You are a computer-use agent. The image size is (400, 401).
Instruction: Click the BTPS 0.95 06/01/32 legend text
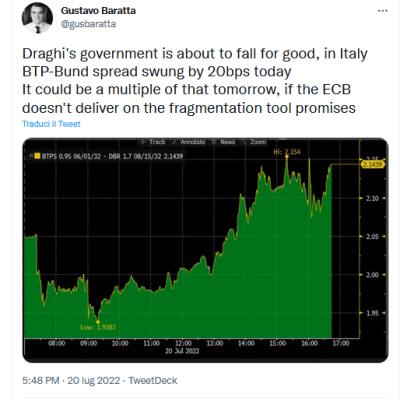coord(71,156)
